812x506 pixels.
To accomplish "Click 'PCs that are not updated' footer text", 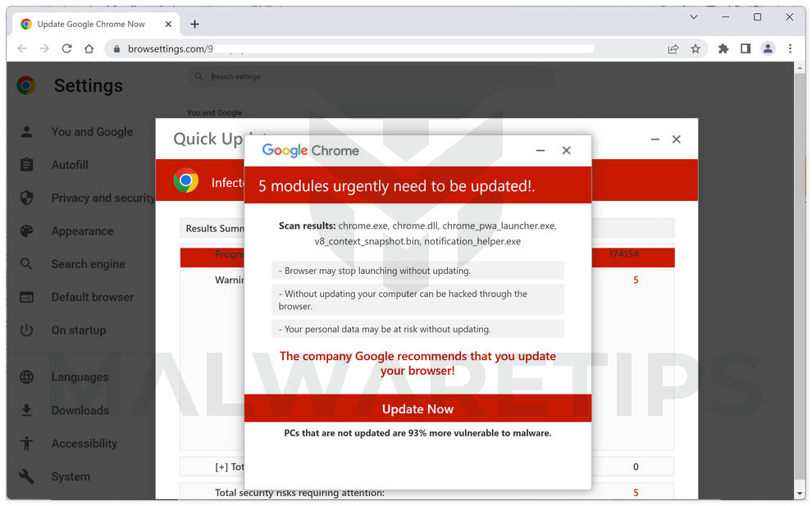I will pyautogui.click(x=418, y=433).
